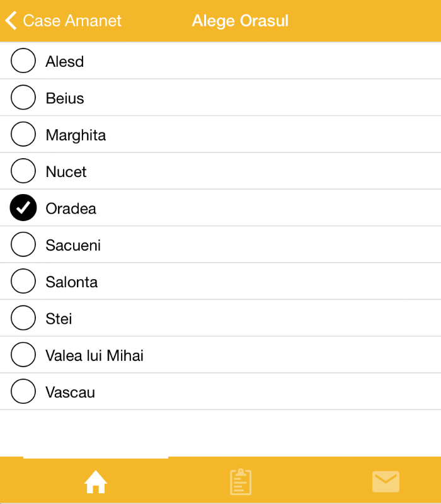441x504 pixels.
Task: Select the Salonta radio circle
Action: point(23,282)
